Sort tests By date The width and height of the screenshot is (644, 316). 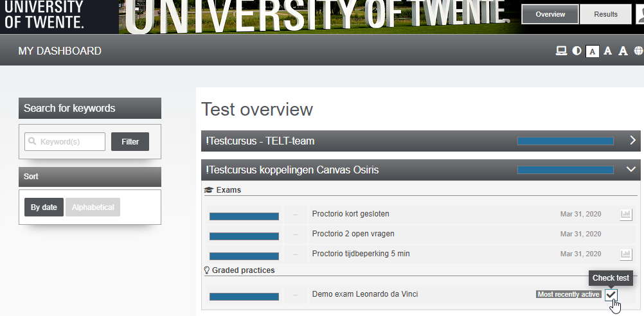pos(44,207)
